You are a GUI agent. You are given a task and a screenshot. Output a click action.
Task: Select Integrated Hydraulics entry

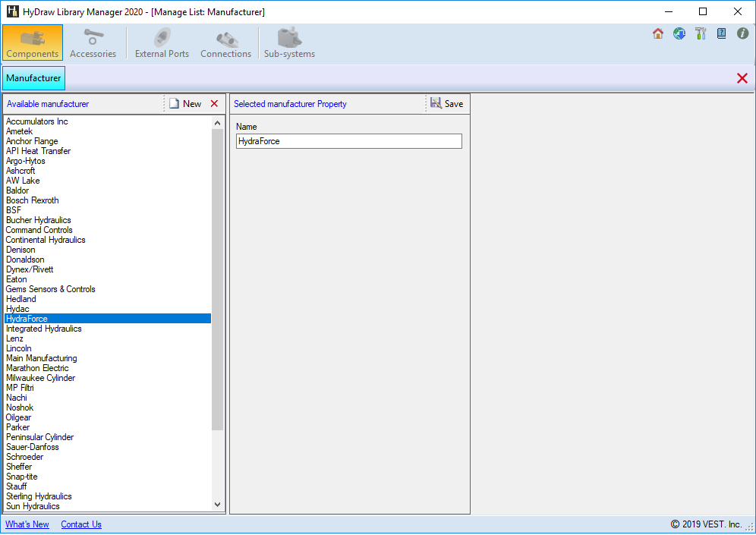[x=108, y=329]
